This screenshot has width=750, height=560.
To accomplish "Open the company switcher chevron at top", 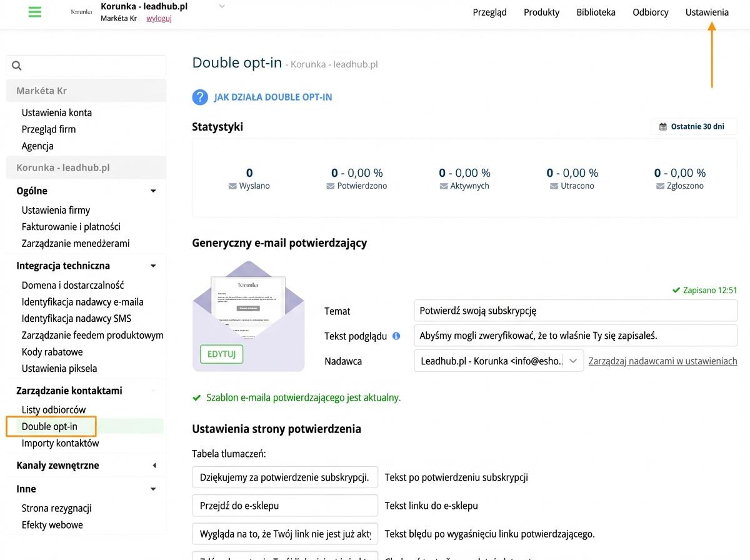I will [221, 6].
